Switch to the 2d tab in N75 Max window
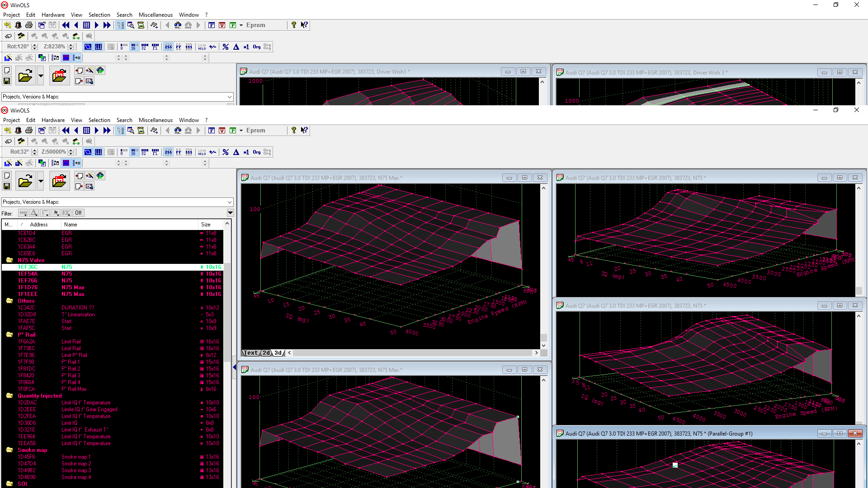The width and height of the screenshot is (868, 488). point(266,353)
